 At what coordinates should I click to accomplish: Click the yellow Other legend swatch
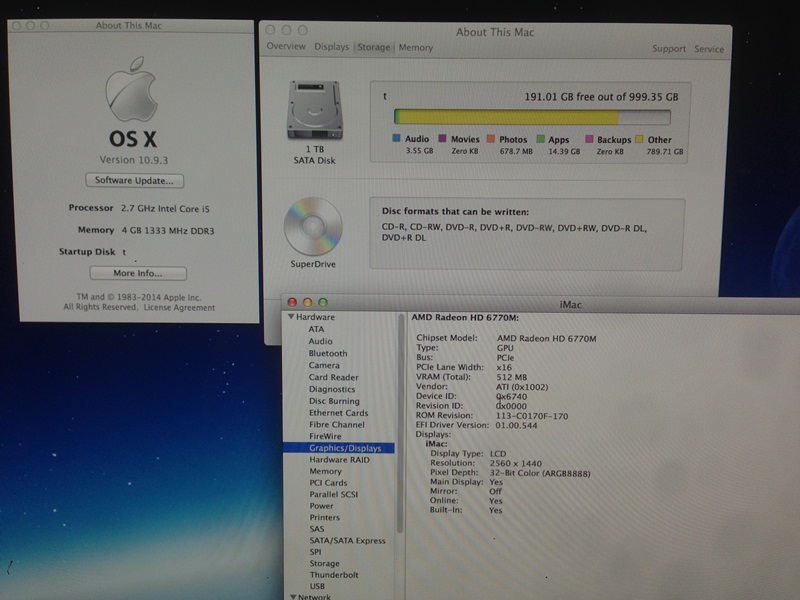coord(639,139)
